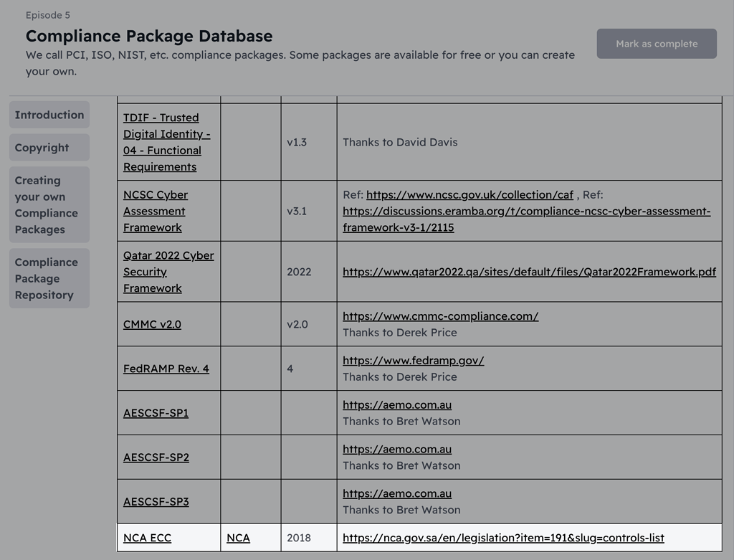This screenshot has height=560, width=734.
Task: Visit the cmmc-compliance.com website link
Action: click(x=441, y=316)
